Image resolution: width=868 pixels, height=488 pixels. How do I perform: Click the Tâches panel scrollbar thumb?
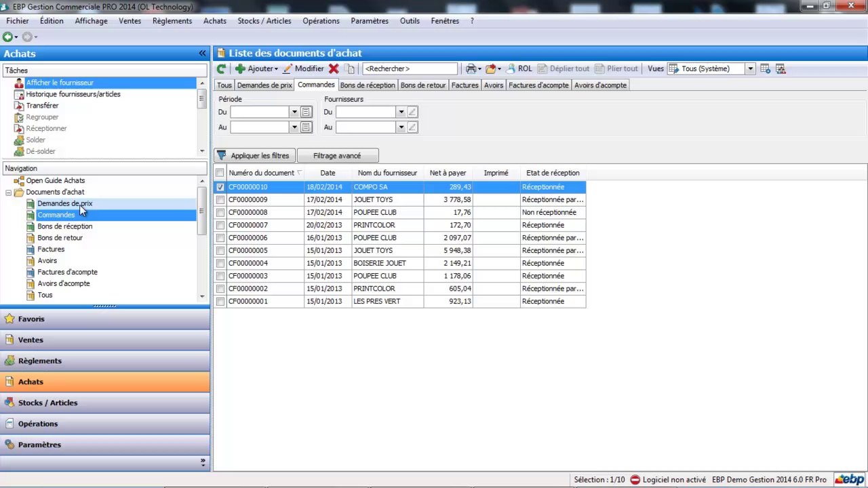tap(201, 98)
